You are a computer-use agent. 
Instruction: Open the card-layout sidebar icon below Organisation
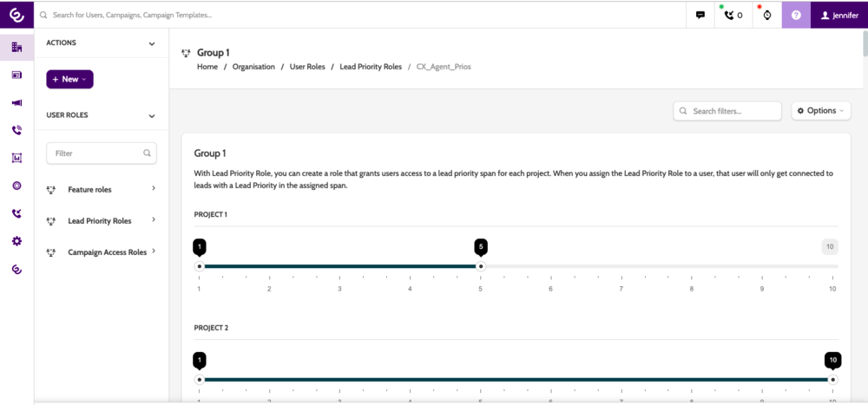(16, 75)
